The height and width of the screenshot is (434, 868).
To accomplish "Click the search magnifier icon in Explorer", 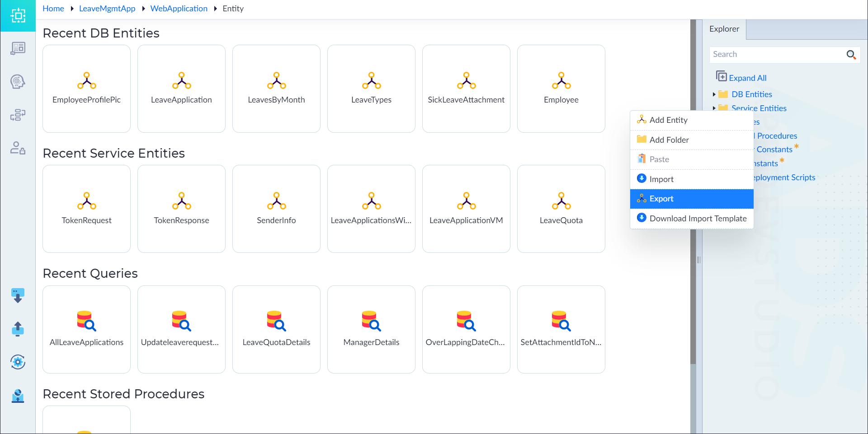I will [851, 55].
